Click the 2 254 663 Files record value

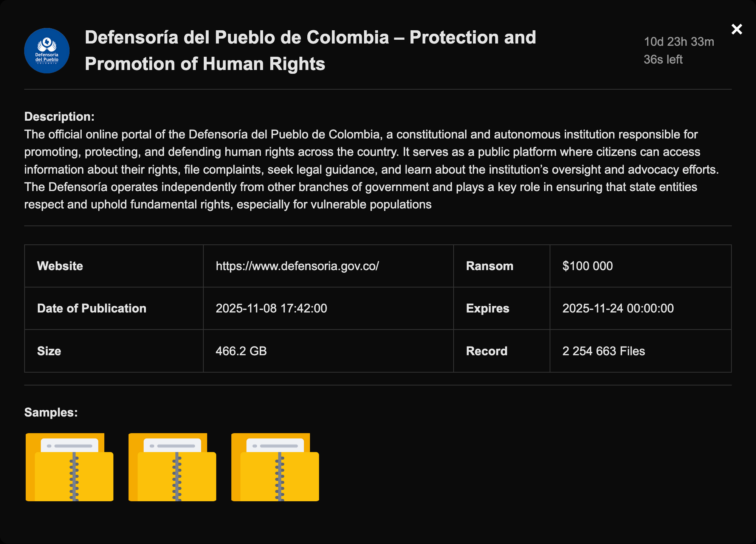click(x=603, y=351)
